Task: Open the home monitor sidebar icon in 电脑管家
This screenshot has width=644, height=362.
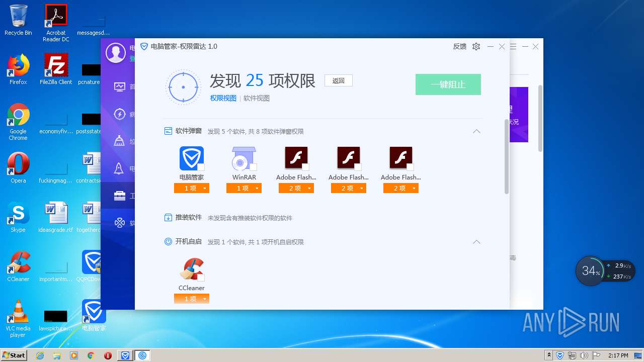Action: coord(119,87)
